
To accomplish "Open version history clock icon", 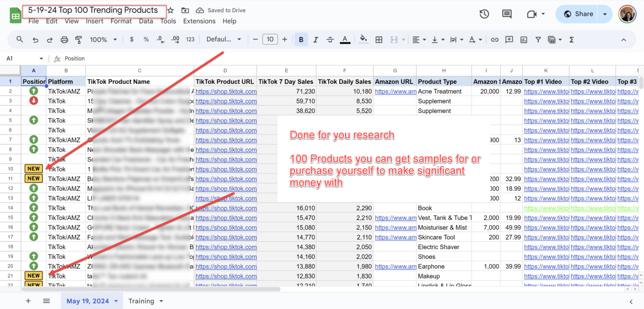I will [x=484, y=14].
